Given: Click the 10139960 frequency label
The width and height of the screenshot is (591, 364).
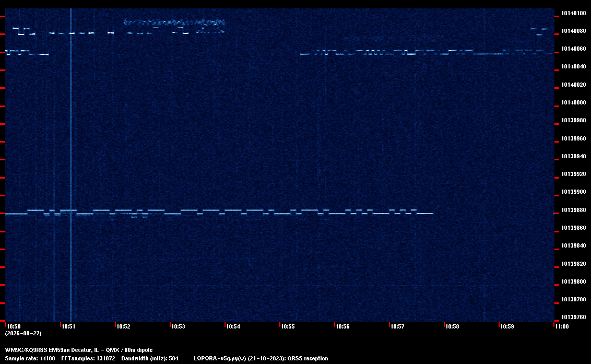Looking at the screenshot, I should [574, 138].
